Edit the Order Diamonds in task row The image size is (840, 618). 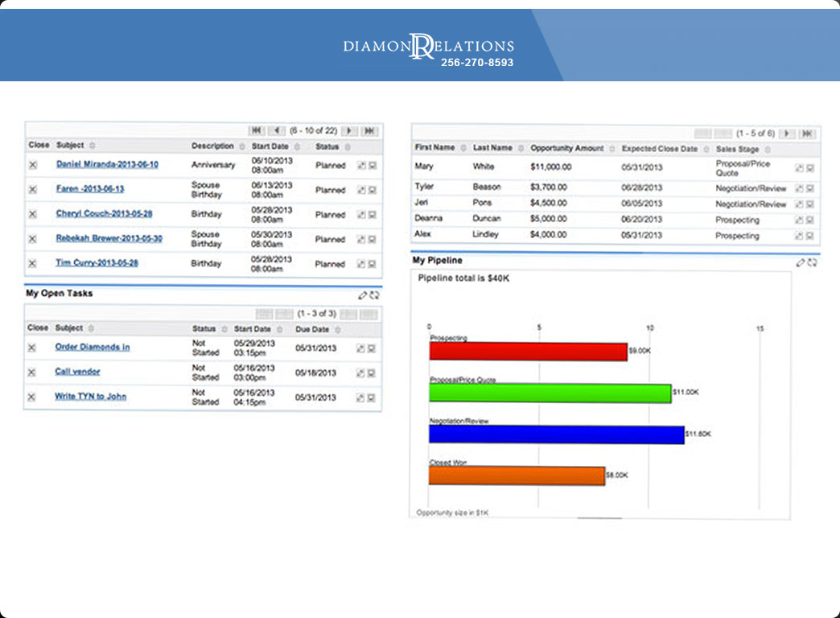click(x=360, y=348)
